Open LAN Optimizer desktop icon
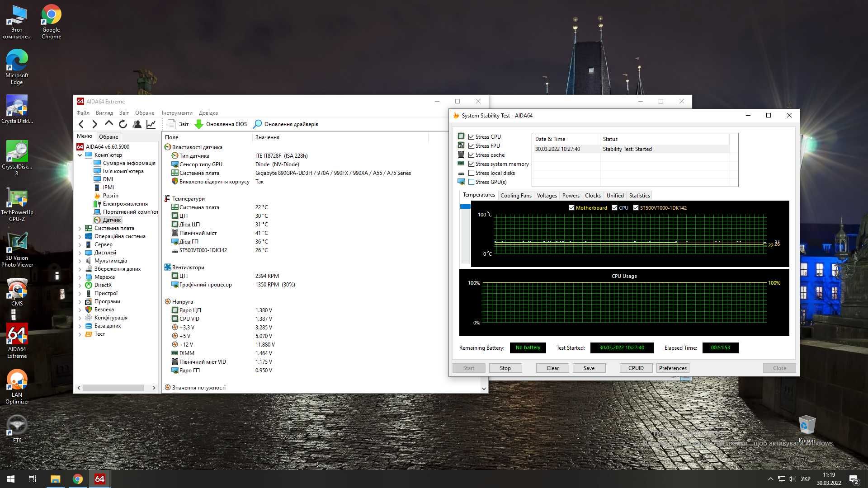Viewport: 868px width, 488px height. pos(17,386)
